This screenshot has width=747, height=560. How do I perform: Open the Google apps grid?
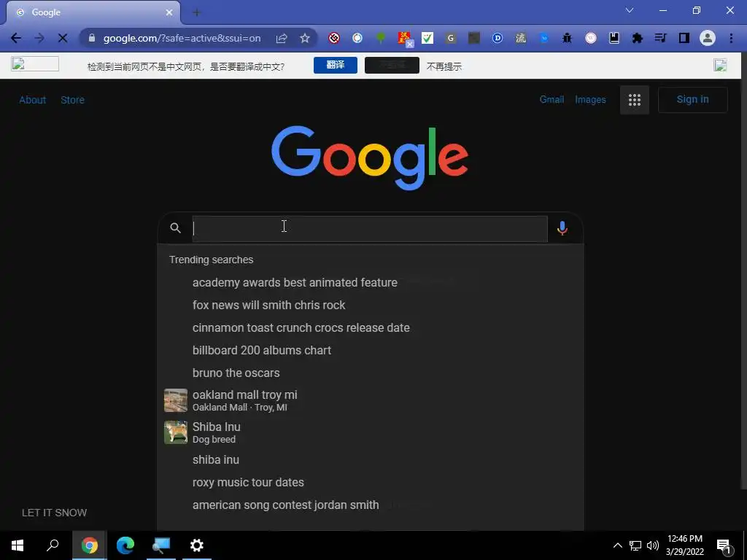[x=635, y=100]
